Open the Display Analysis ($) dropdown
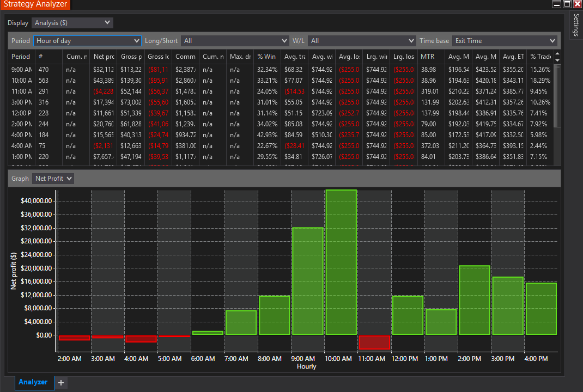The image size is (583, 392). tap(72, 23)
